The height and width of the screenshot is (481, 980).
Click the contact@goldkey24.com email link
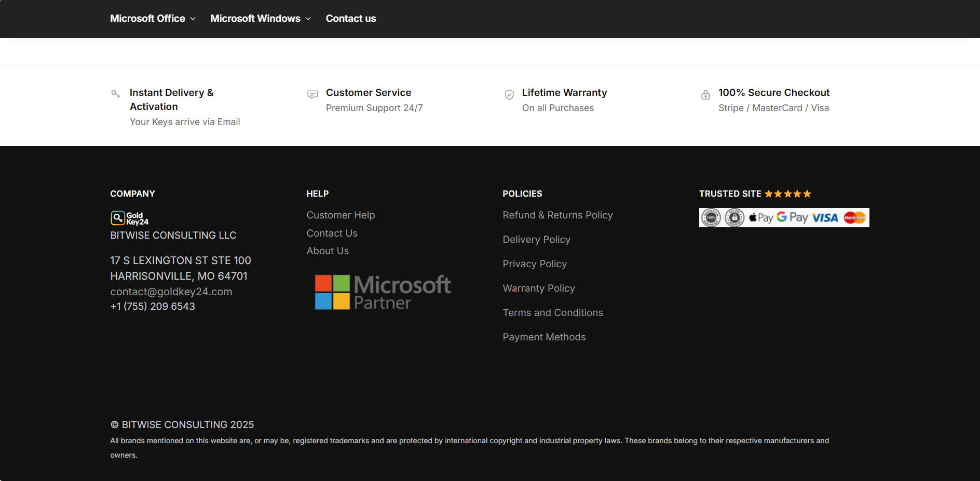171,291
